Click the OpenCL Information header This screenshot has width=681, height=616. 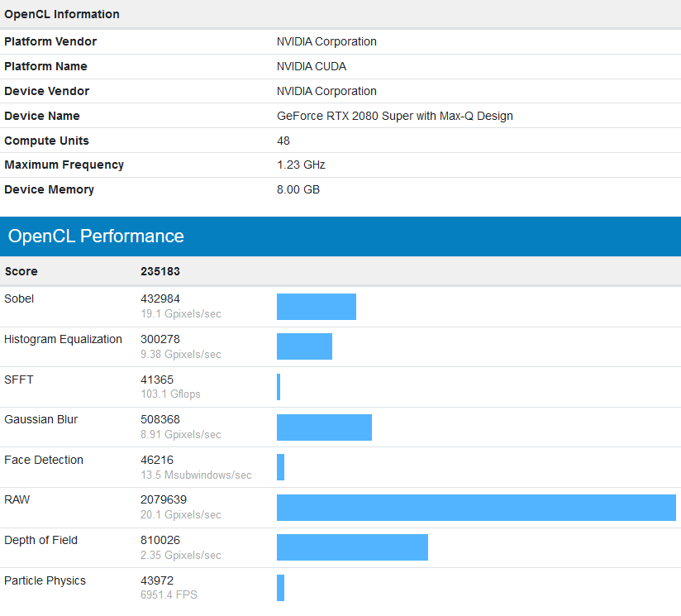pos(62,14)
